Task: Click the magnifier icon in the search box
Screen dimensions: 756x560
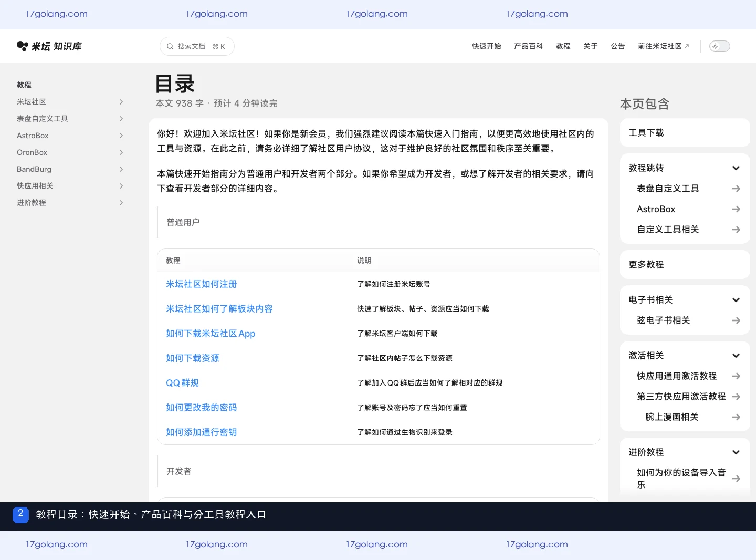Action: [x=170, y=46]
